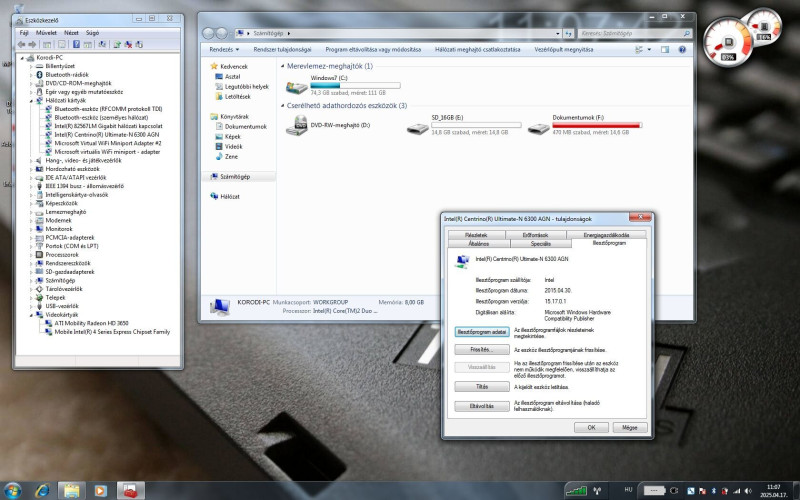This screenshot has width=800, height=500.
Task: Toggle the Explorer preview pane icon
Action: 665,49
